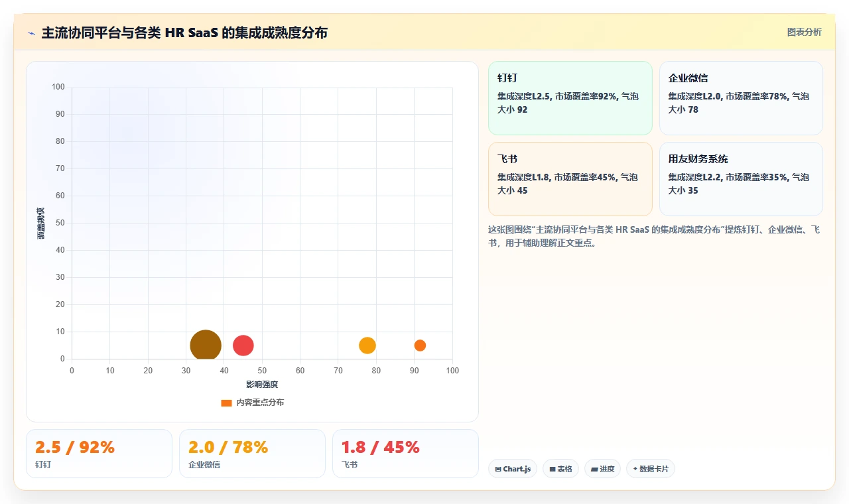Click the 图表分析 label in header
The height and width of the screenshot is (504, 849).
click(x=804, y=32)
